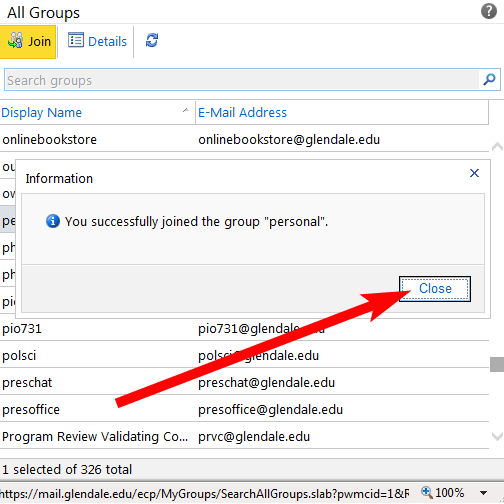The height and width of the screenshot is (504, 504).
Task: Select the presoffice group row
Action: (244, 409)
